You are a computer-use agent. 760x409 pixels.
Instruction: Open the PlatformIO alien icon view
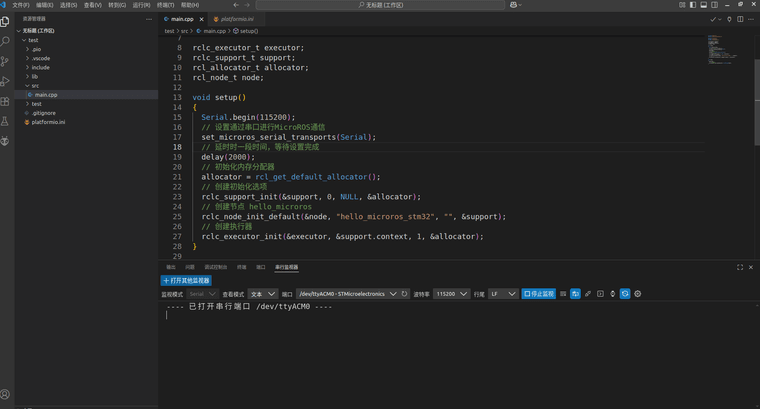(5, 141)
